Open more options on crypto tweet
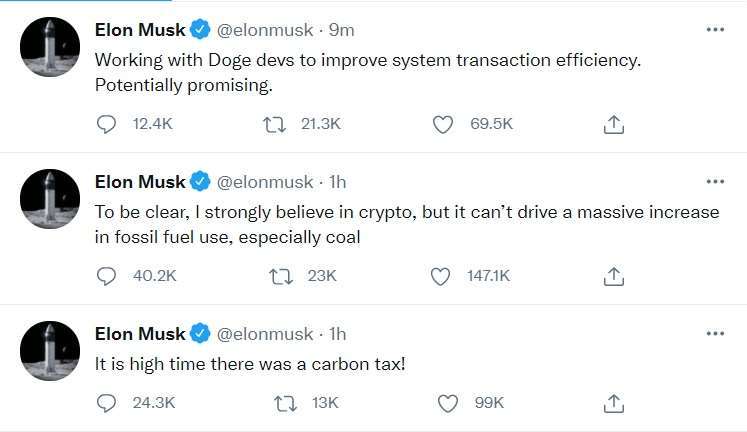747x432 pixels. tap(715, 181)
